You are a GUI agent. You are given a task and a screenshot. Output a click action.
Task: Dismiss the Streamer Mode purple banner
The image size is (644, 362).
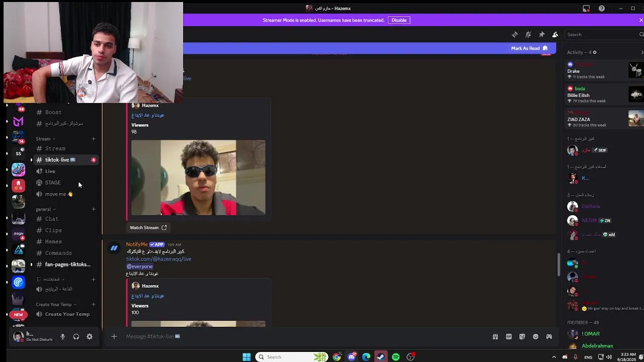coord(641,20)
